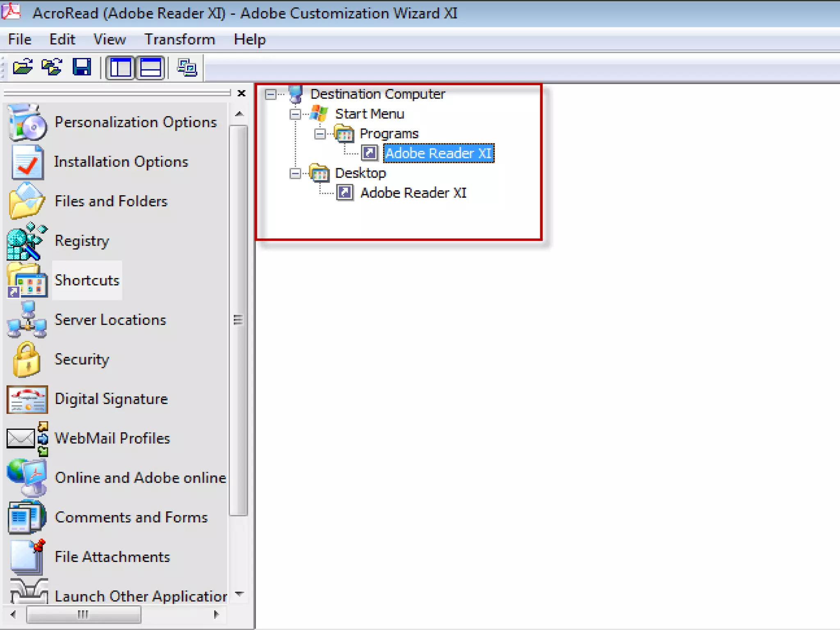The image size is (840, 630).
Task: Go to Security section label
Action: (x=82, y=359)
